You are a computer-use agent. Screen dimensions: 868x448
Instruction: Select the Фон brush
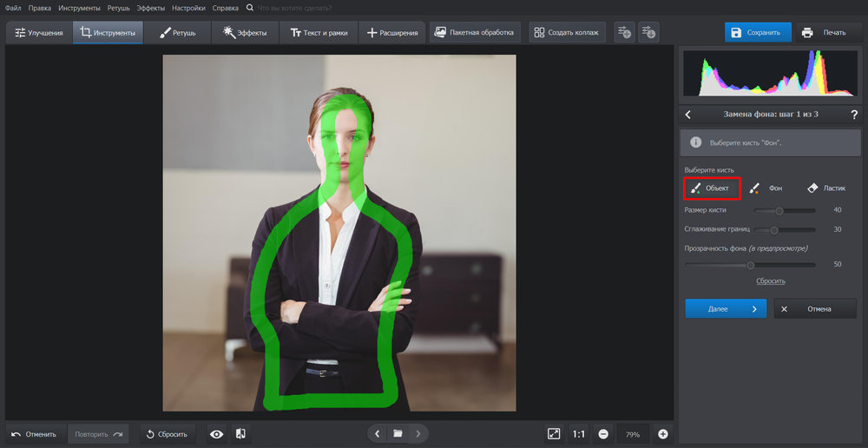pos(766,188)
